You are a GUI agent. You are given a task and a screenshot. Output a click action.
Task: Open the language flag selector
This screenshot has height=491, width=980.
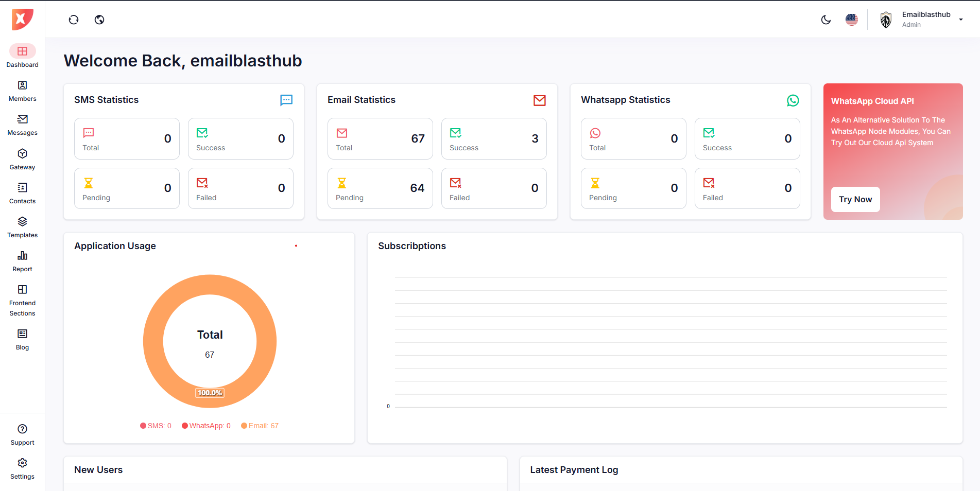(852, 20)
